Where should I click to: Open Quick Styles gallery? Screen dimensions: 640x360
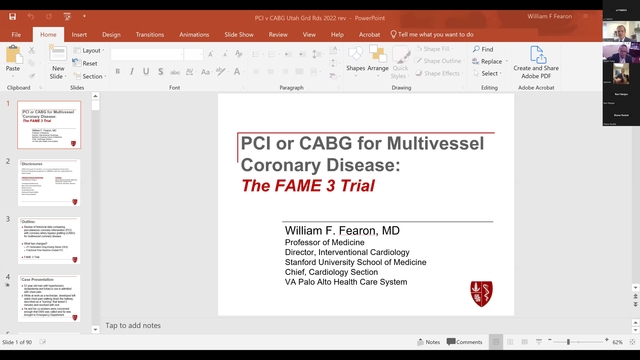click(x=400, y=63)
